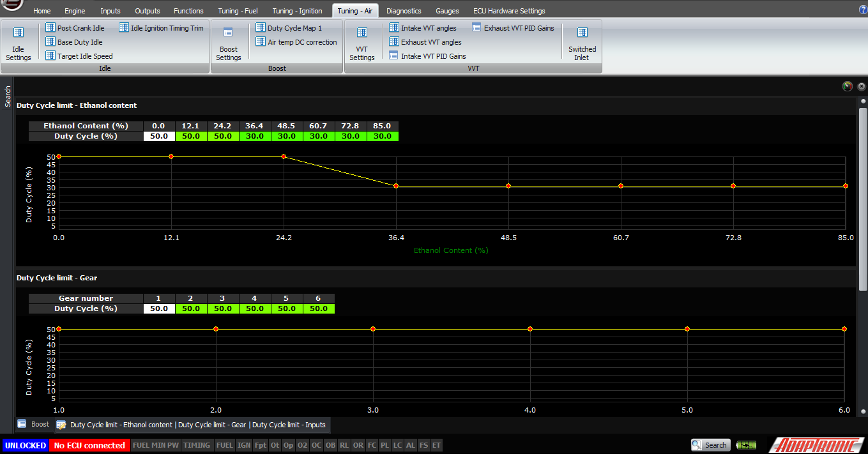Close the panel with X icon
The height and width of the screenshot is (456, 868).
(862, 86)
